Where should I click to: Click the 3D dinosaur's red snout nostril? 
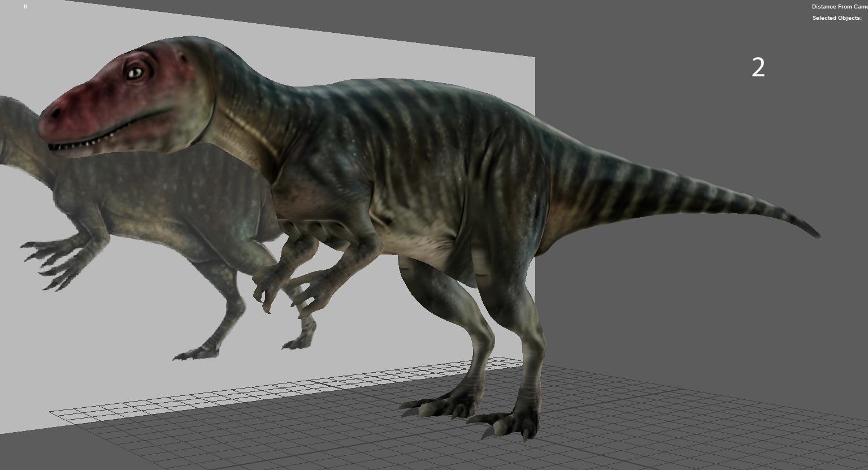[x=55, y=114]
